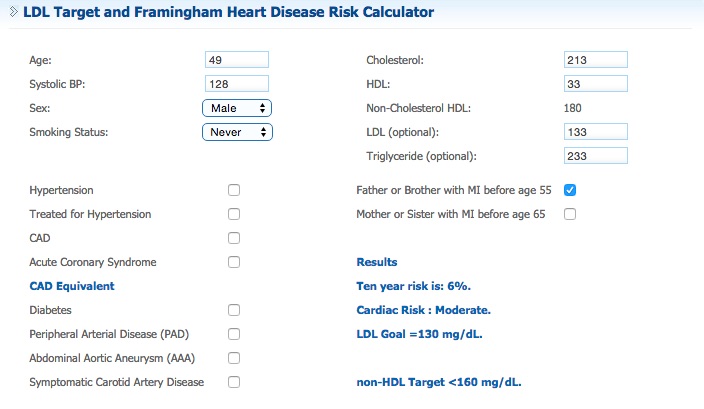704x409 pixels.
Task: Collapse the LDL Target calculator panel triangle
Action: click(x=14, y=14)
